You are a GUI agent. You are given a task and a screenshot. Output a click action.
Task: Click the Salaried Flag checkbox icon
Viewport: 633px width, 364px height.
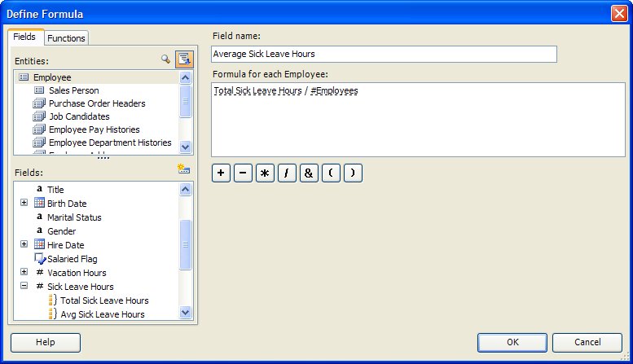tap(40, 259)
